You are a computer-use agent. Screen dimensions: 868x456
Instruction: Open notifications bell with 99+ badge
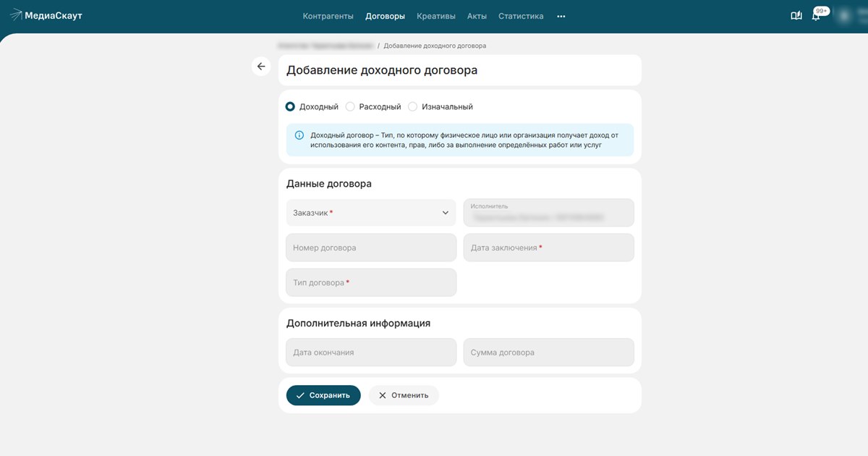[816, 16]
